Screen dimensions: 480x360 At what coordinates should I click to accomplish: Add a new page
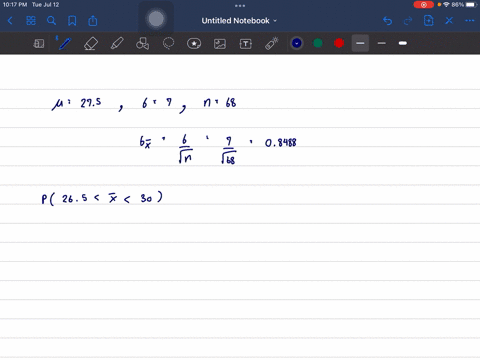428,21
